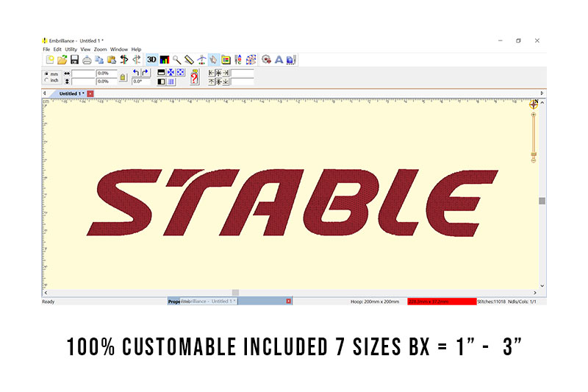Click the vertical scrollbar thumb
This screenshot has width=588, height=392.
(542, 201)
